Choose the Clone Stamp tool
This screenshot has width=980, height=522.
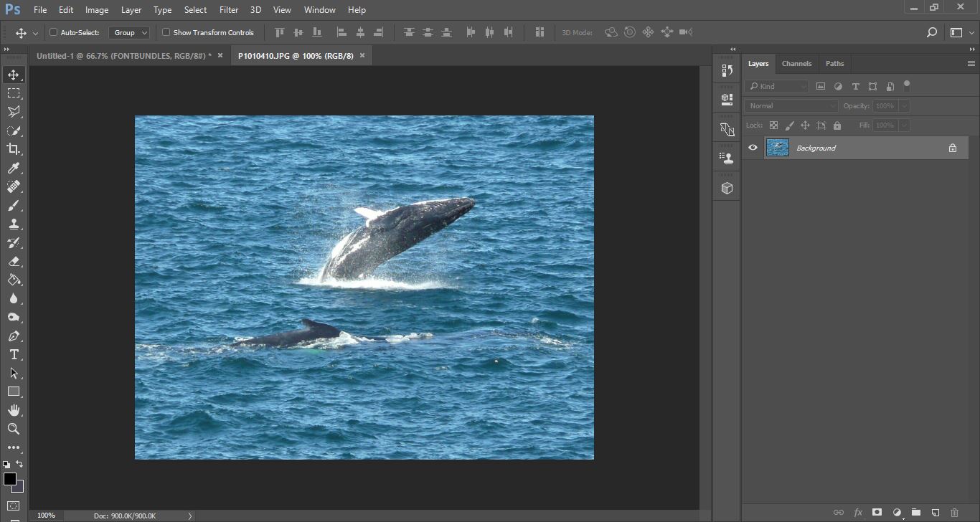14,224
